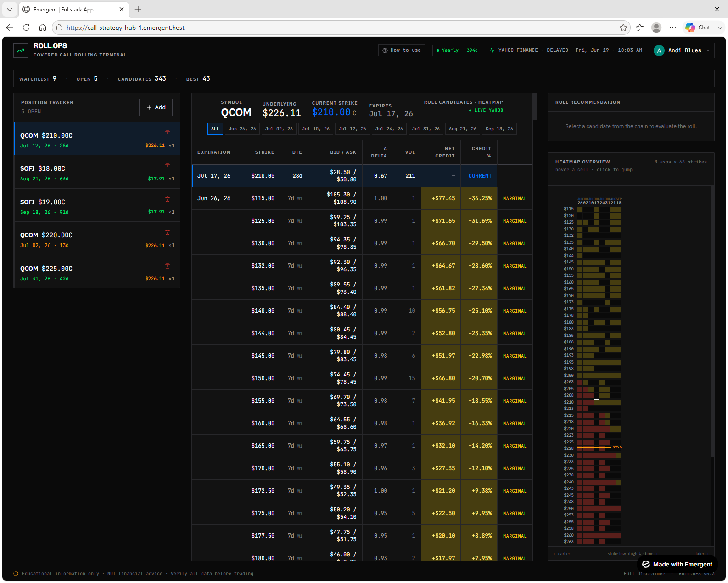Image resolution: width=728 pixels, height=583 pixels.
Task: Filter by Sep 18, 26 expiration tab
Action: tap(499, 129)
